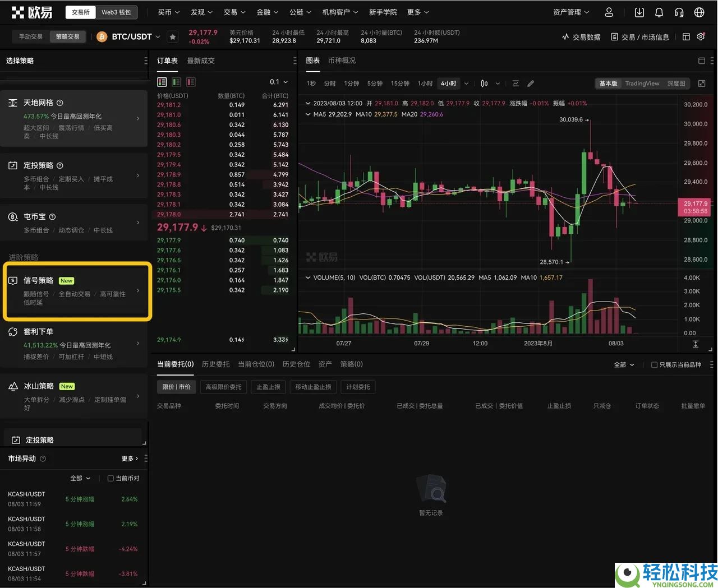Select 计划委托 filter
Viewport: 718px width, 588px height.
coord(358,387)
